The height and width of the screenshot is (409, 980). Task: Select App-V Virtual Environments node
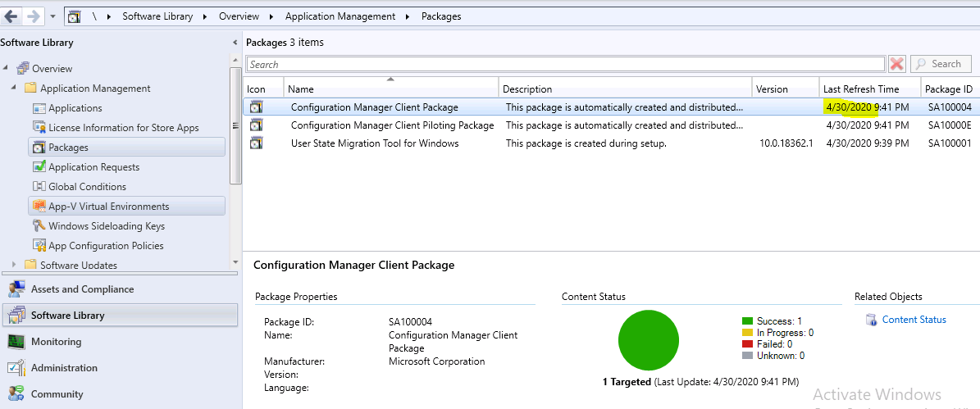pos(127,206)
